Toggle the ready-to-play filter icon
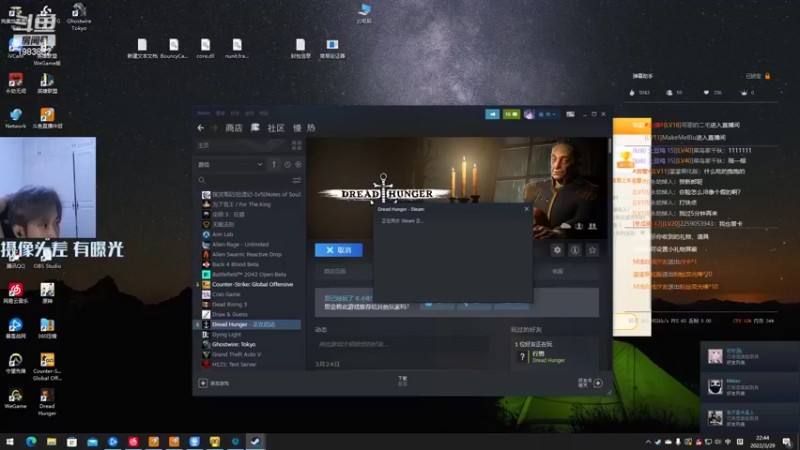This screenshot has height=450, width=800. (x=298, y=164)
